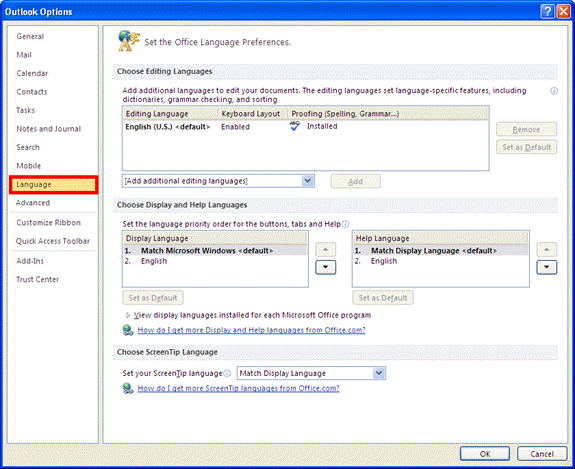Select English in the Help Language list
The image size is (575, 469).
[441, 261]
